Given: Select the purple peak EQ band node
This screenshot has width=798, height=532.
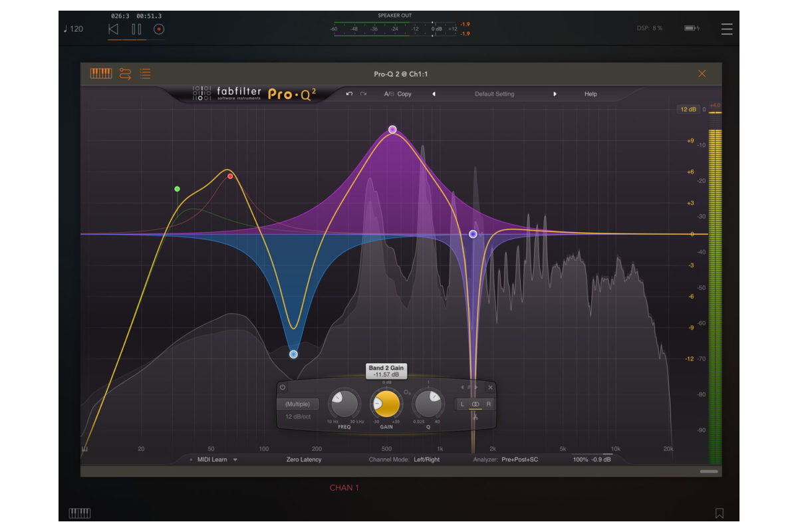Looking at the screenshot, I should coord(392,130).
